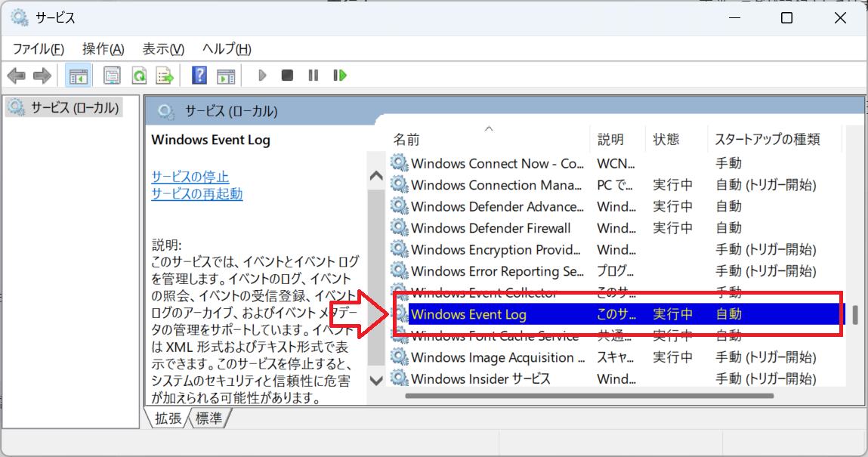The height and width of the screenshot is (457, 868).
Task: Click the Stop Service square icon
Action: (x=287, y=76)
